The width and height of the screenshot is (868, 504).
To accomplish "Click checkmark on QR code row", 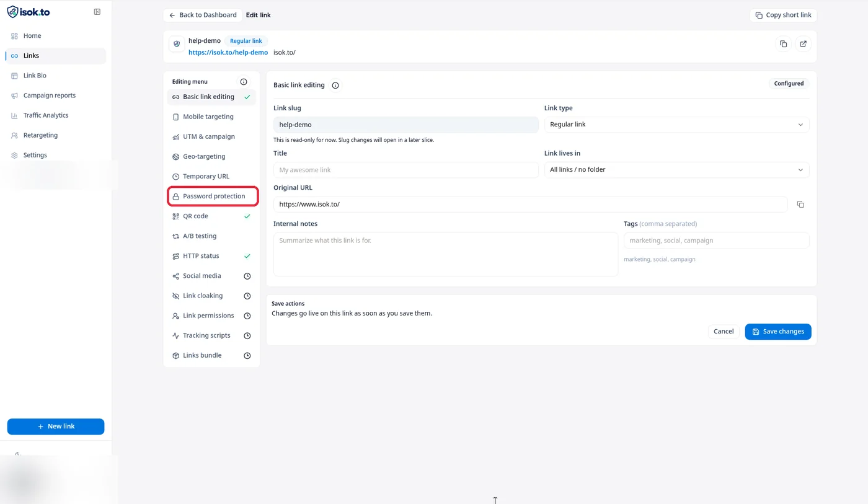I will [x=247, y=216].
